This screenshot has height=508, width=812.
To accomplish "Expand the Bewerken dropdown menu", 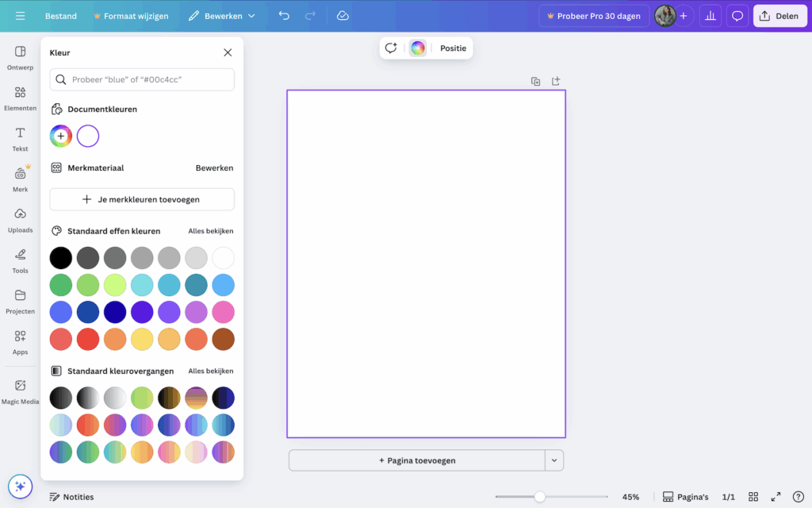I will 223,16.
